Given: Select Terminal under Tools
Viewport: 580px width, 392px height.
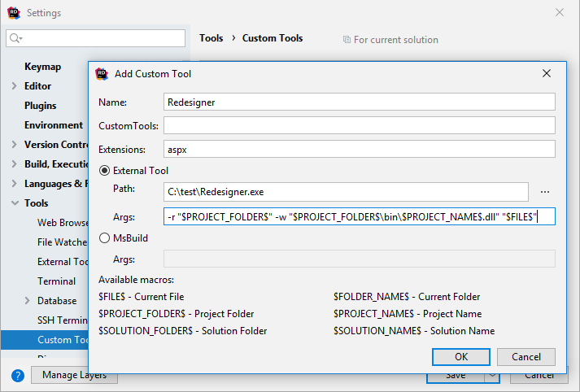Looking at the screenshot, I should (56, 281).
